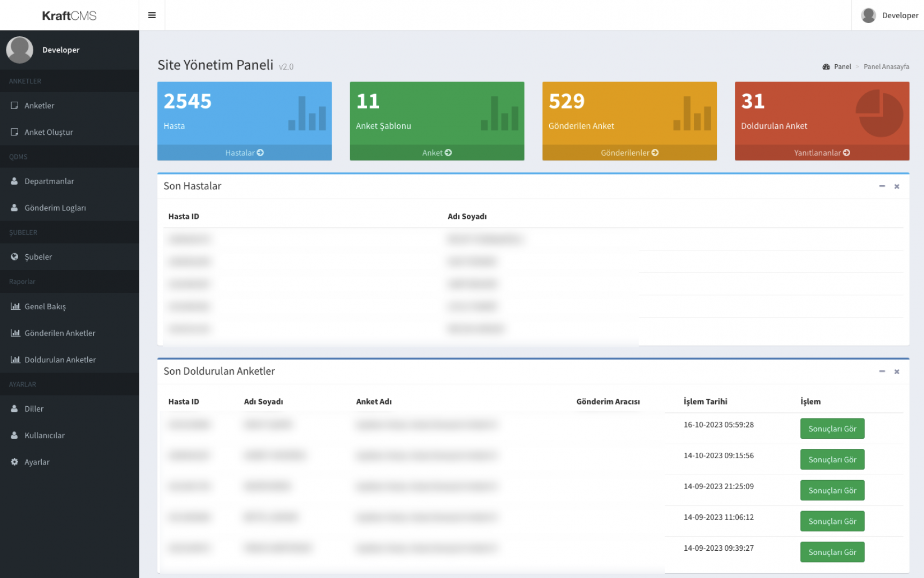Click the bar chart icon on Hasta card
The height and width of the screenshot is (578, 924).
tap(307, 113)
